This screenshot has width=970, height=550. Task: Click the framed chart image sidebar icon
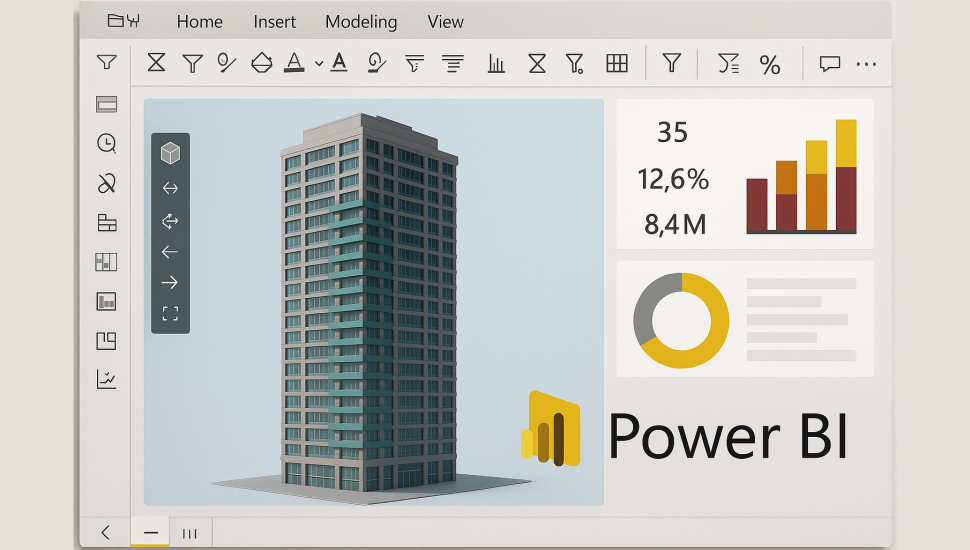(106, 301)
